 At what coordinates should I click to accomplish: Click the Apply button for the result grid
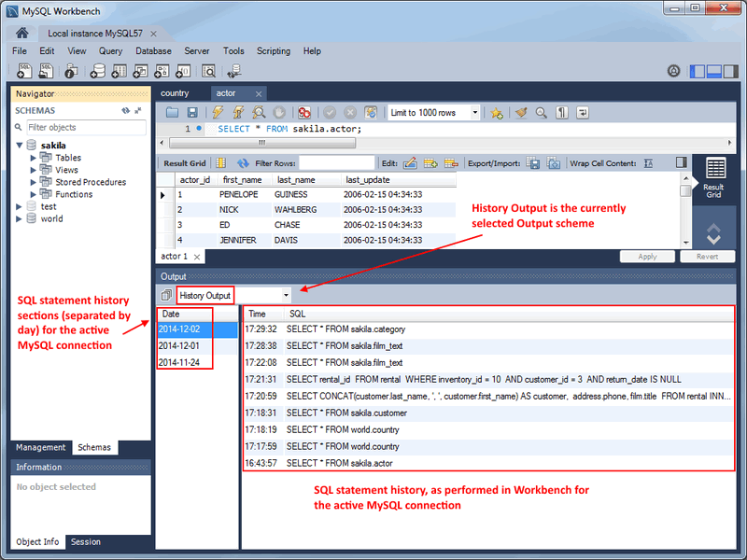(647, 256)
